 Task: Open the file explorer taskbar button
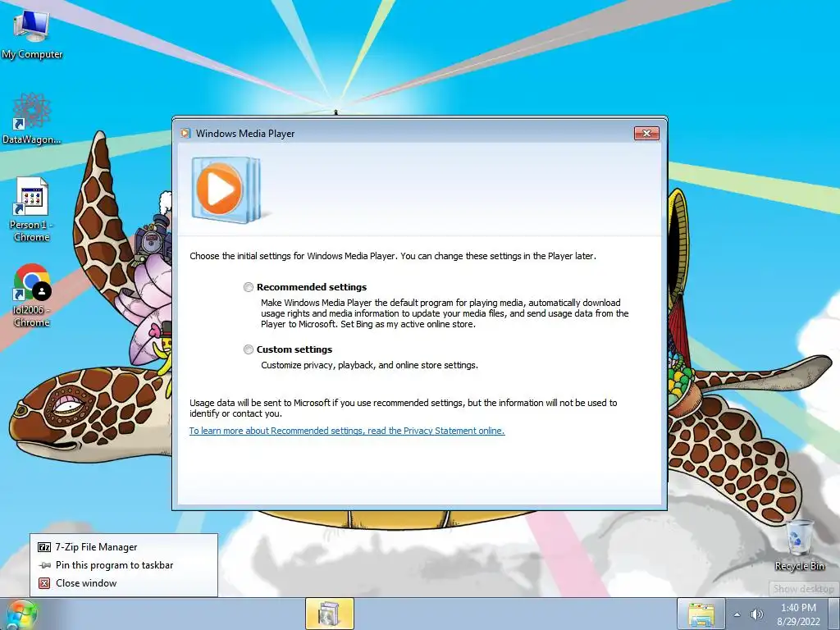click(x=701, y=614)
